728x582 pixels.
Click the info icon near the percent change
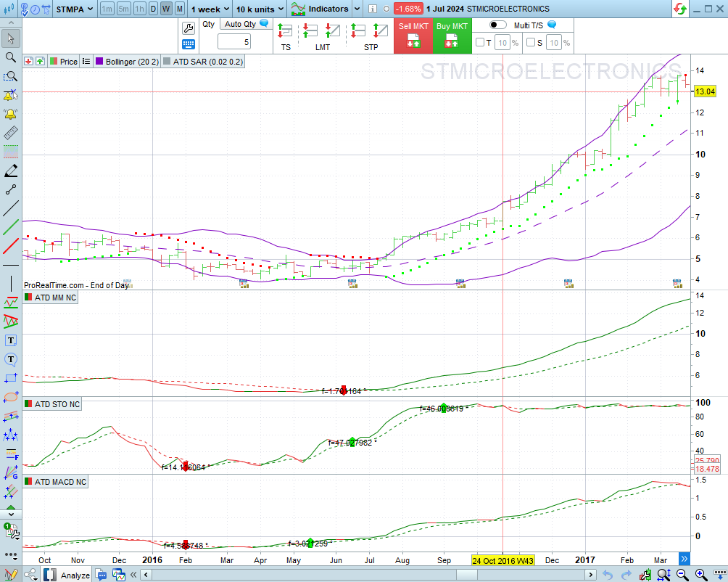[373, 9]
